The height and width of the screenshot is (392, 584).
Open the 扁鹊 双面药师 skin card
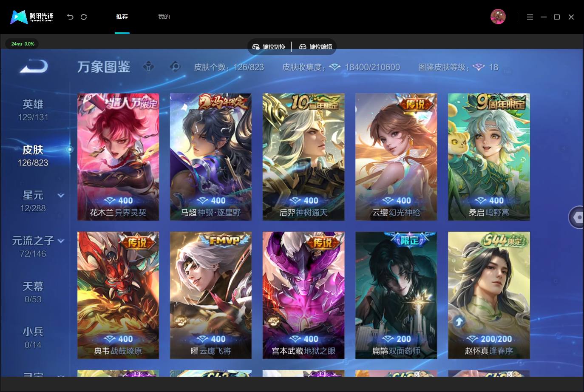pos(396,295)
